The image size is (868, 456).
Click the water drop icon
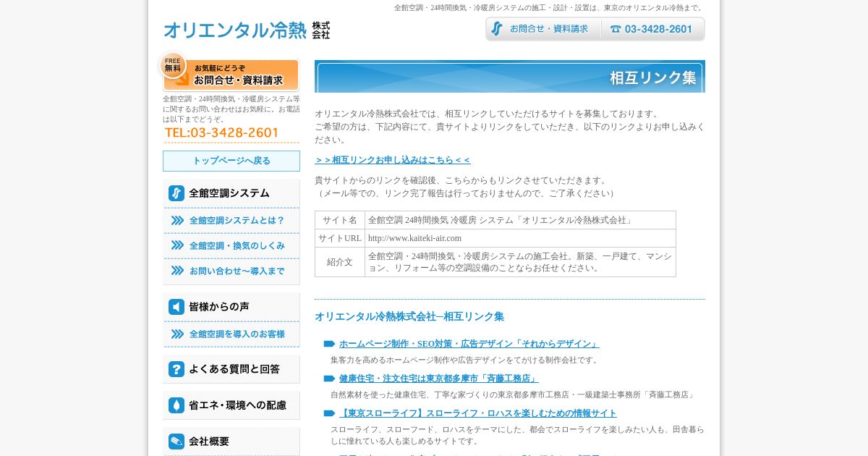click(x=176, y=405)
